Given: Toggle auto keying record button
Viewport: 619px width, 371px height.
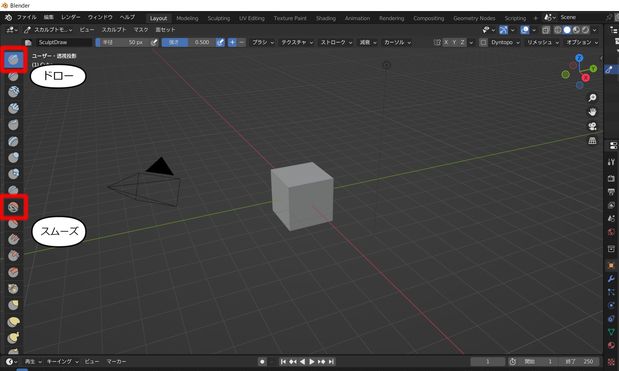Looking at the screenshot, I should pos(262,362).
